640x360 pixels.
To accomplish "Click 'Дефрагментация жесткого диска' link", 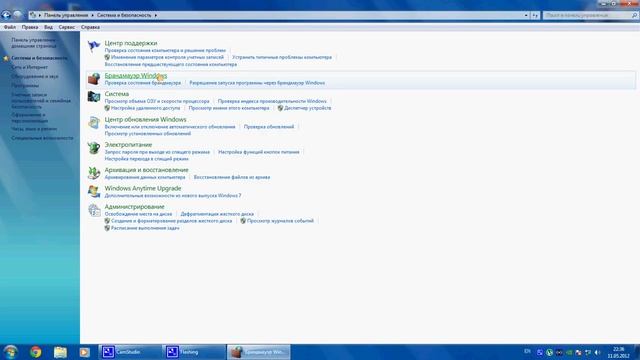I will pos(217,214).
